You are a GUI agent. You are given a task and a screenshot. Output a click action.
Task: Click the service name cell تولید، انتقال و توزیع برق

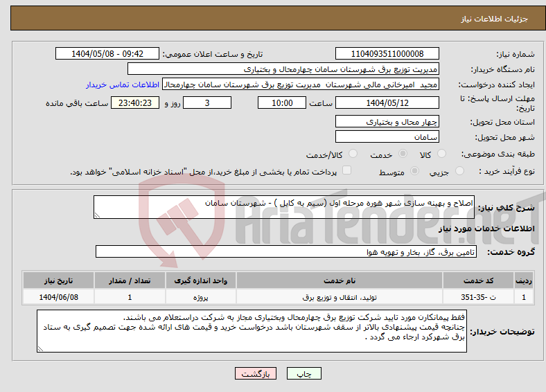coord(339,297)
